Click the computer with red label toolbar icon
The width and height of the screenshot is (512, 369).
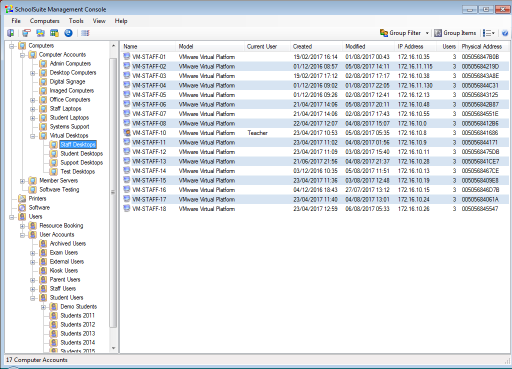pyautogui.click(x=26, y=33)
